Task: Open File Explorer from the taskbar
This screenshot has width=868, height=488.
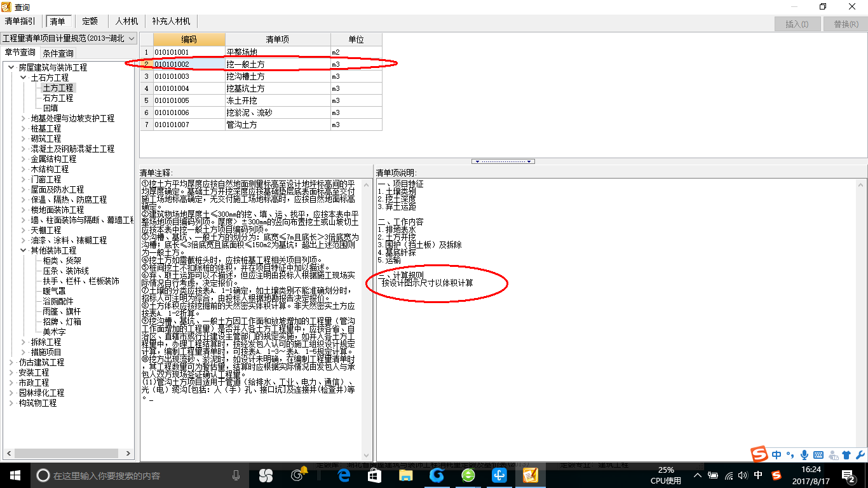Action: 405,475
